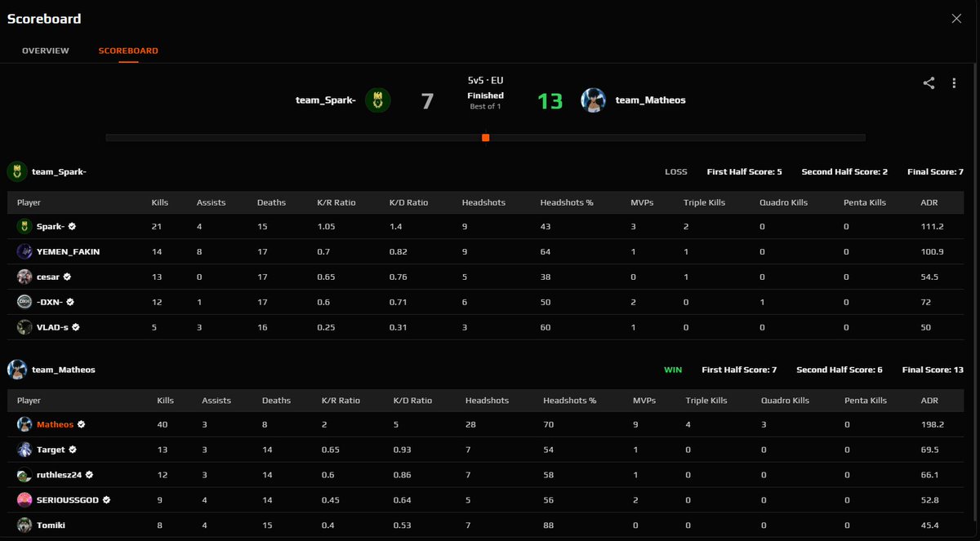Image resolution: width=980 pixels, height=541 pixels.
Task: Click Tomiki player avatar
Action: [x=24, y=525]
